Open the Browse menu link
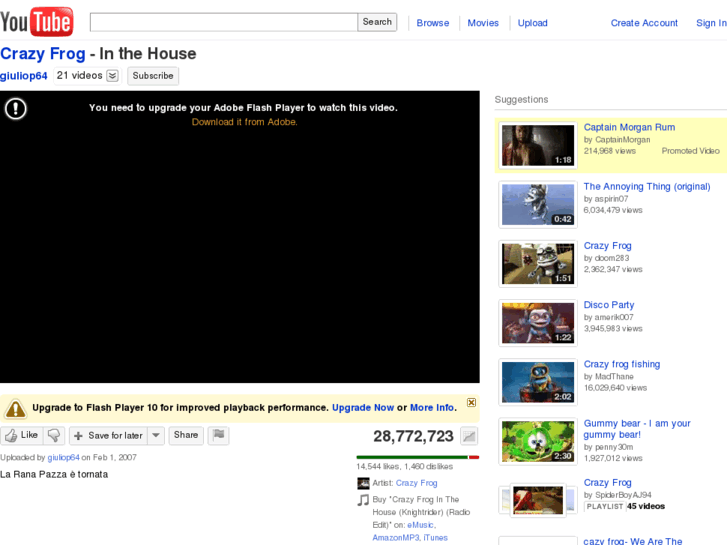 tap(433, 23)
